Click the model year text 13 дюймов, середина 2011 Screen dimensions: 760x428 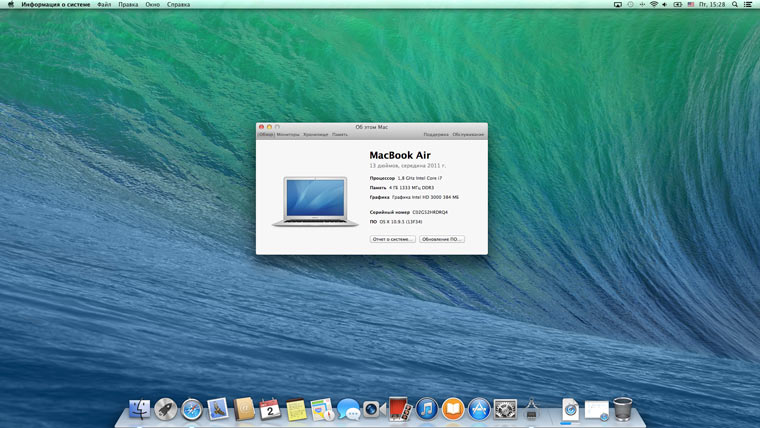coord(408,166)
